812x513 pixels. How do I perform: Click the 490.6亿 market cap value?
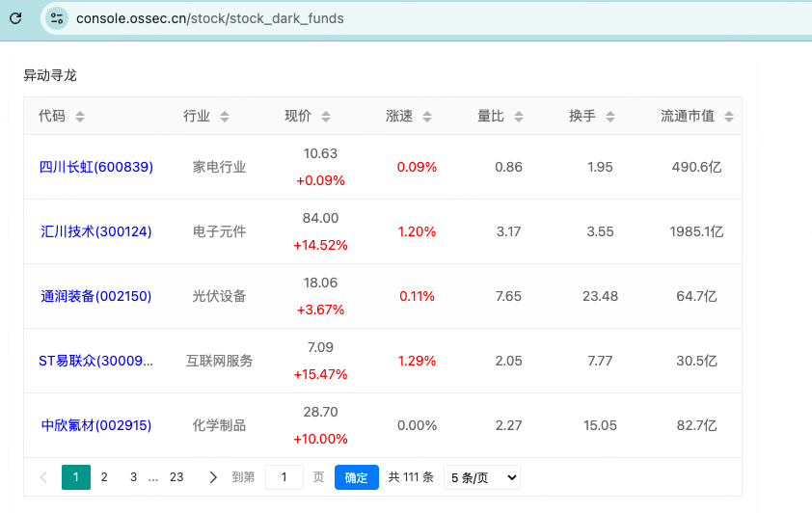[x=696, y=167]
